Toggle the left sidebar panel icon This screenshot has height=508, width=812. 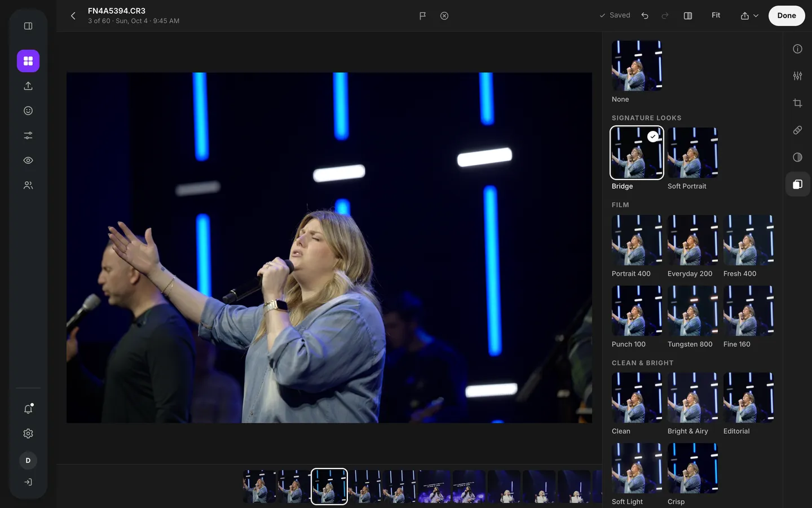[x=28, y=26]
